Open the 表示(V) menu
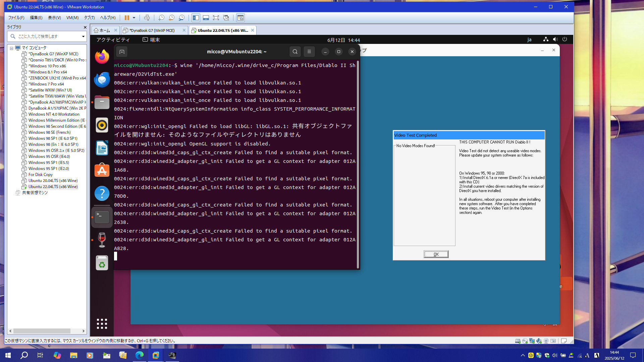The width and height of the screenshot is (644, 362). tap(54, 18)
